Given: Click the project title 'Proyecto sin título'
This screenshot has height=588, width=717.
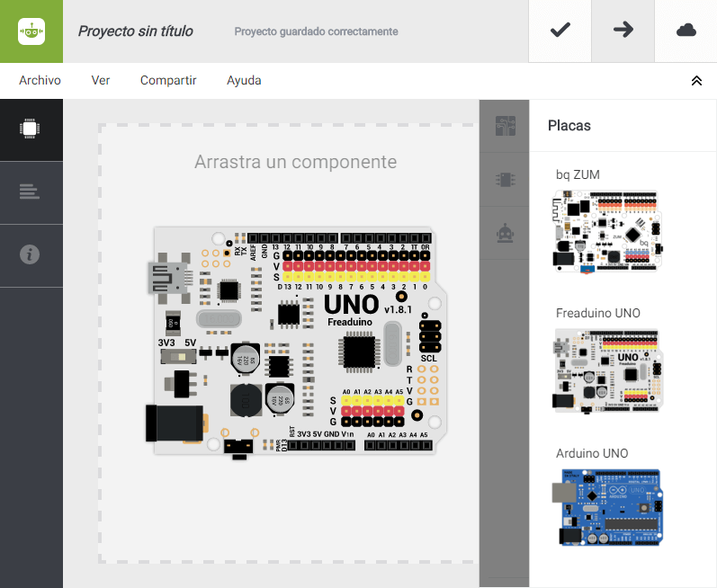Looking at the screenshot, I should coord(135,31).
